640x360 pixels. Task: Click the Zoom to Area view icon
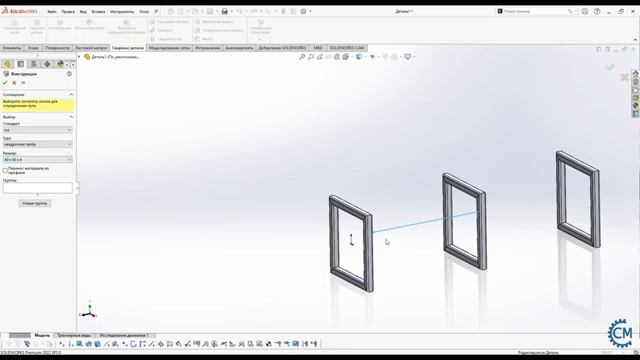[311, 57]
